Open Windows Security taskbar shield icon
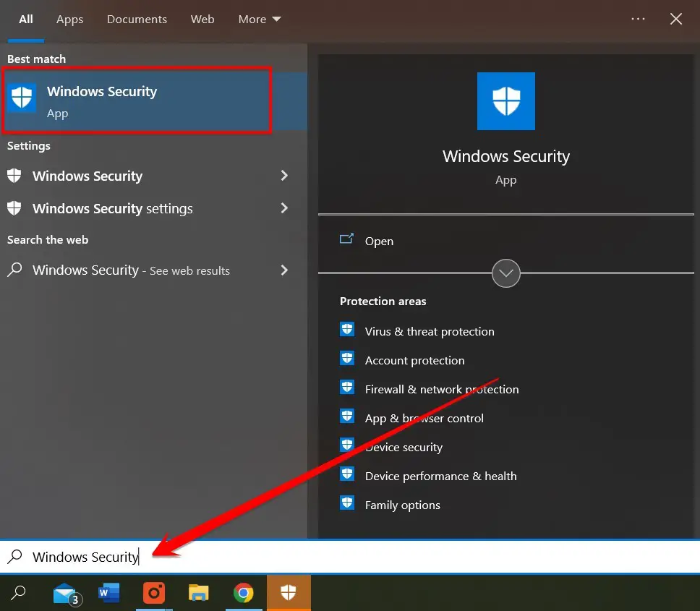Viewport: 700px width, 611px height. pyautogui.click(x=289, y=593)
